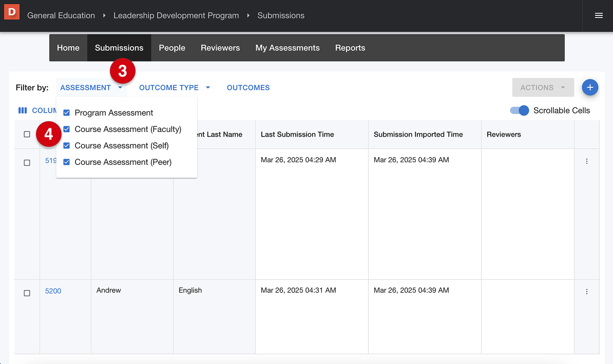Click the blue plus add button
This screenshot has height=364, width=613.
tap(590, 88)
